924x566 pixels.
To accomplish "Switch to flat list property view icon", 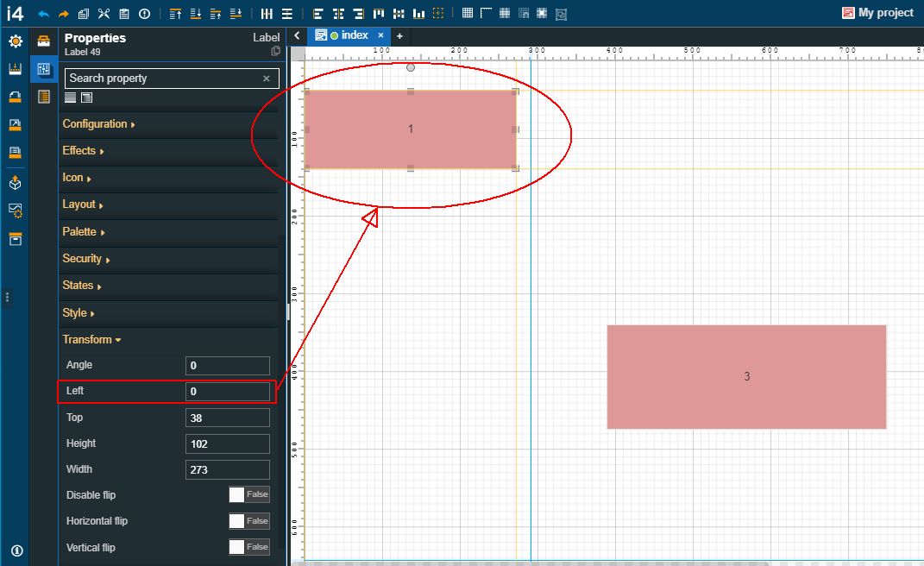I will tap(70, 97).
